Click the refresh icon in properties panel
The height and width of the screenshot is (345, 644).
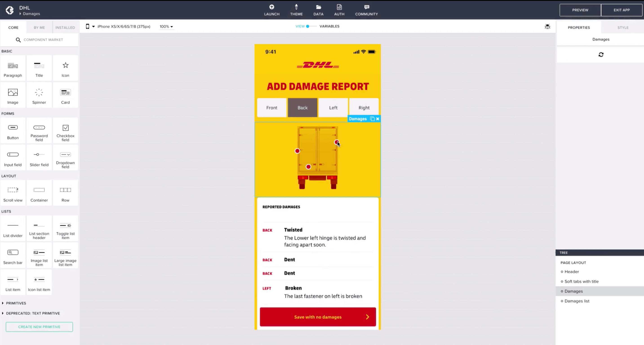tap(601, 55)
